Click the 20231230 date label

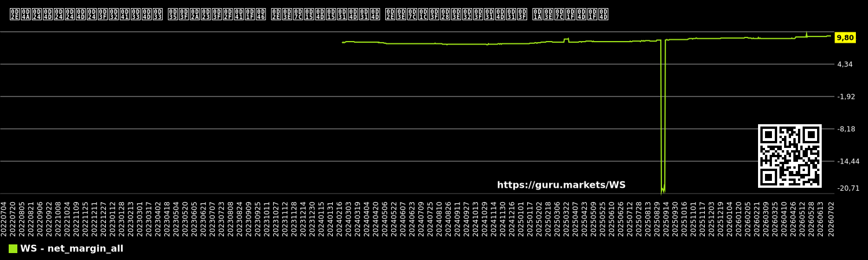click(312, 218)
